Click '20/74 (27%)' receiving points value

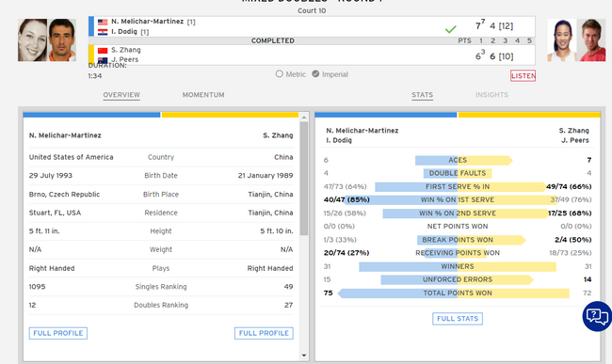click(346, 253)
